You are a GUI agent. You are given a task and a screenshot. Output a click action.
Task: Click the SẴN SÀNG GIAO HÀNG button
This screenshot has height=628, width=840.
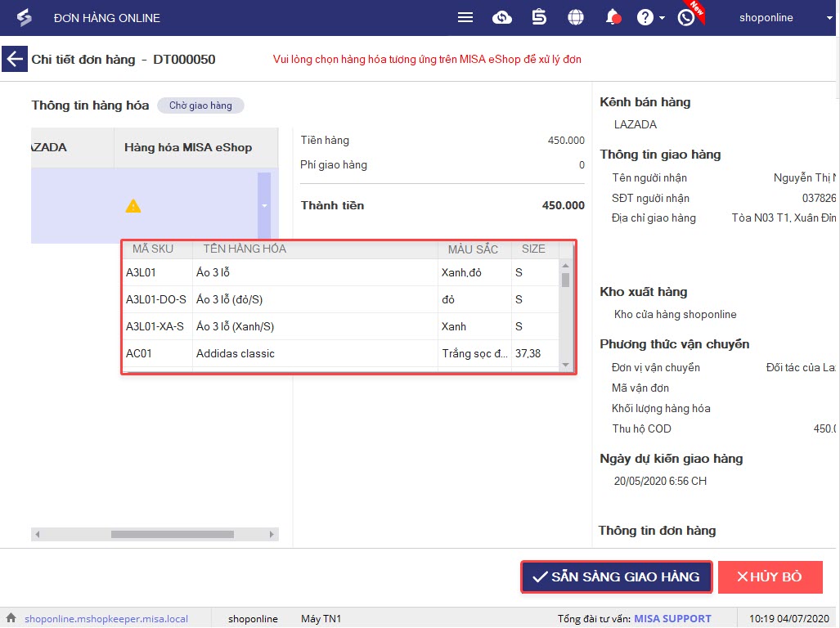(617, 576)
